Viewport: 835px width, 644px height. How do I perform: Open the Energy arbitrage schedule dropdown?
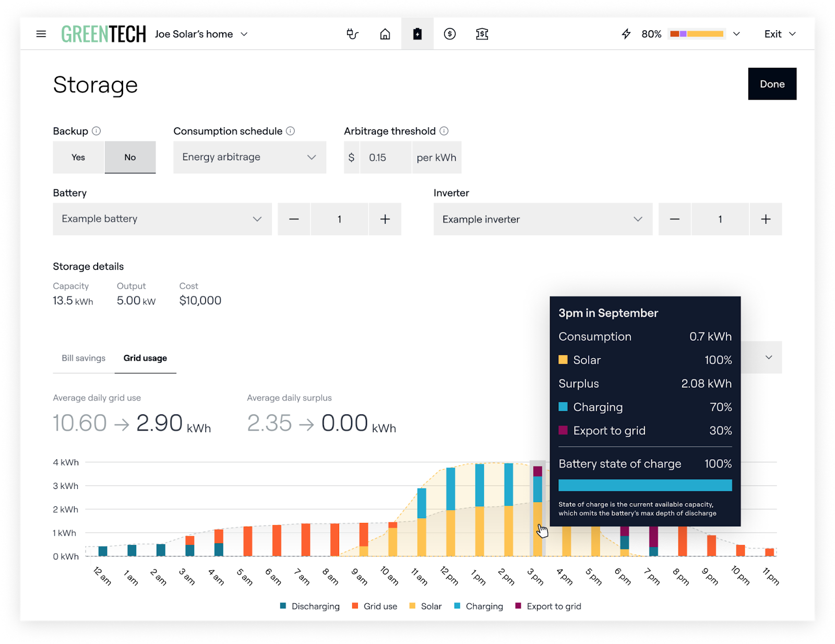249,157
